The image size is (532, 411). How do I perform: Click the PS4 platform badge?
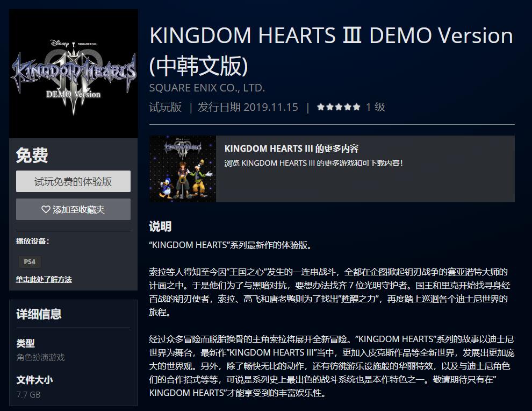pos(30,262)
